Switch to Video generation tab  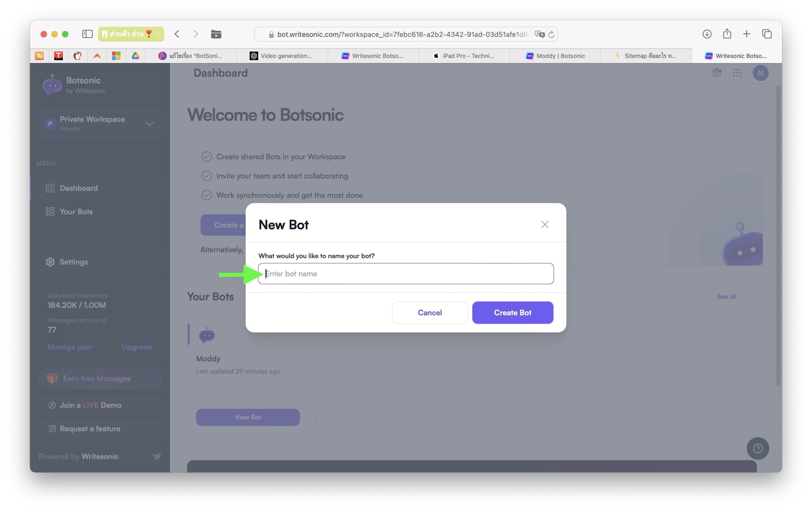click(282, 56)
